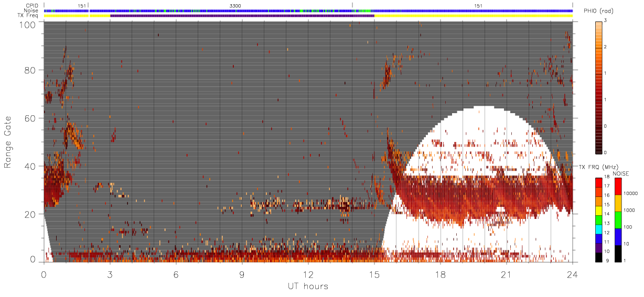Screen dimensions: 644x297
Task: Click the 13 label in TX FRQ legend
Action: tap(606, 223)
